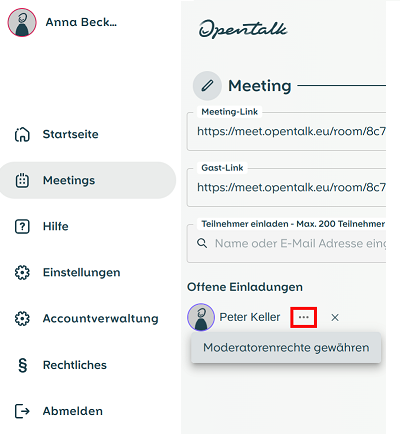Image resolution: width=400 pixels, height=434 pixels.
Task: Go to Meetings menu entry label
Action: 69,180
